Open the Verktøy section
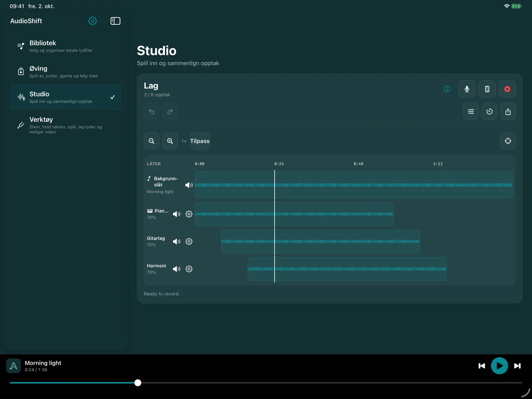Screen dimensions: 532x399 pos(66,125)
